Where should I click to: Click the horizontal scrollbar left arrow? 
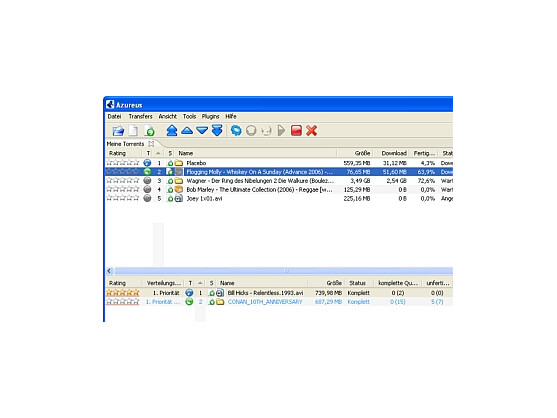109,271
